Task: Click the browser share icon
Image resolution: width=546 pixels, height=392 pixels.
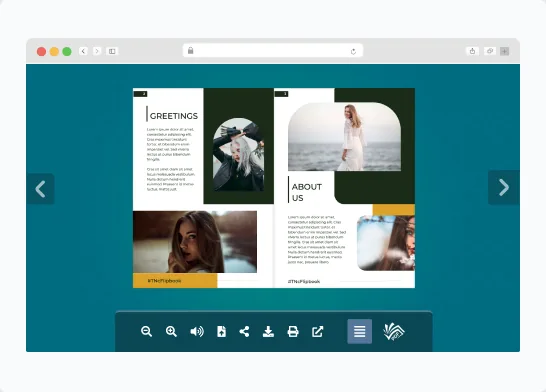Action: pyautogui.click(x=472, y=51)
